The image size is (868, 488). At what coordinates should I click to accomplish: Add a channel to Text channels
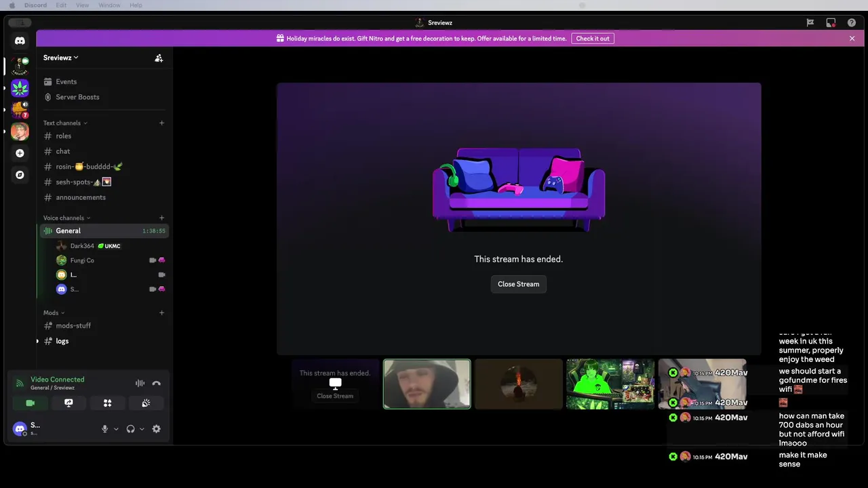161,123
